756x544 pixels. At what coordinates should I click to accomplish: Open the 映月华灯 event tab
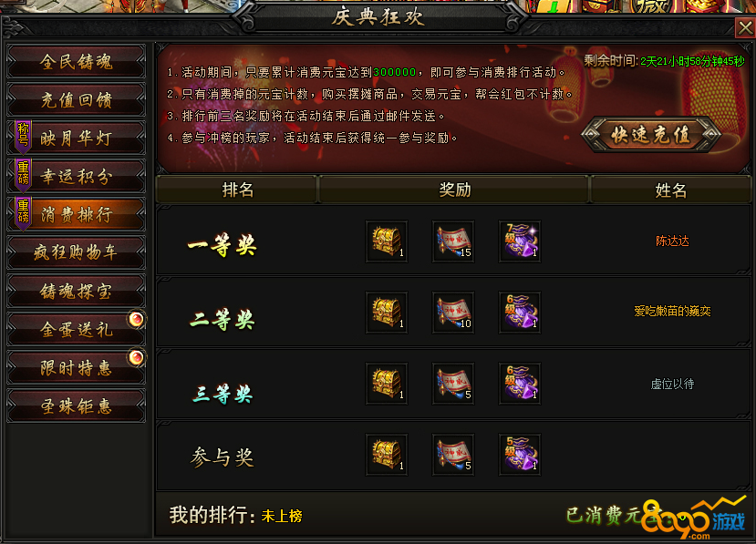click(77, 138)
